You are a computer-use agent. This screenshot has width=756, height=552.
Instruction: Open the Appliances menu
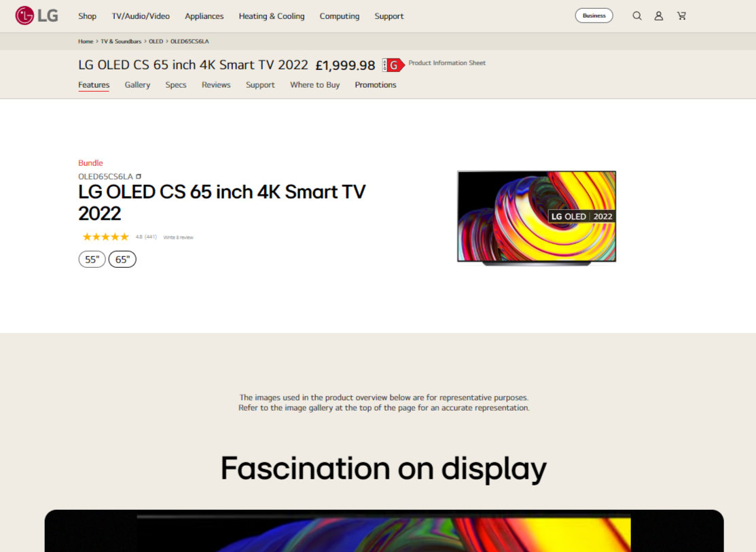pyautogui.click(x=204, y=16)
